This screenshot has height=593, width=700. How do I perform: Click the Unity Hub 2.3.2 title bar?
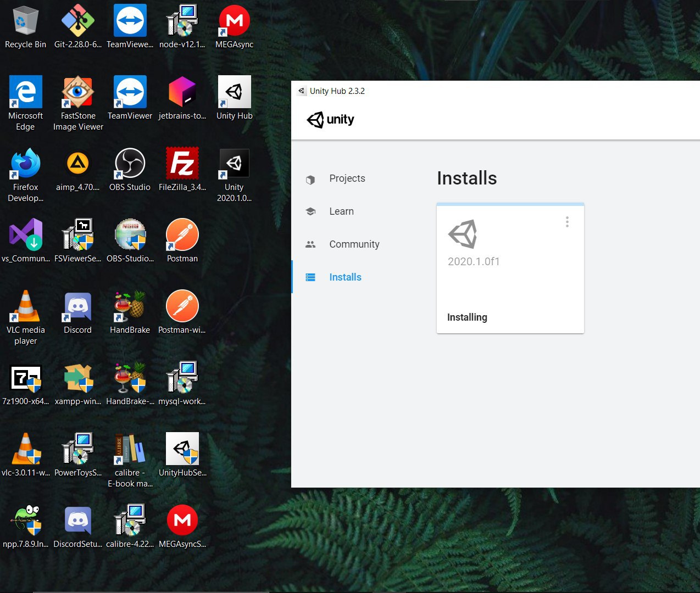(x=496, y=91)
